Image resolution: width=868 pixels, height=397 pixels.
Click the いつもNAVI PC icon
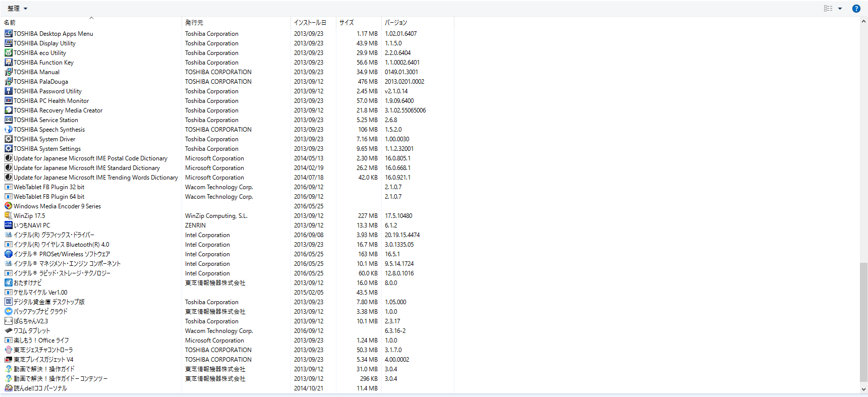point(8,225)
